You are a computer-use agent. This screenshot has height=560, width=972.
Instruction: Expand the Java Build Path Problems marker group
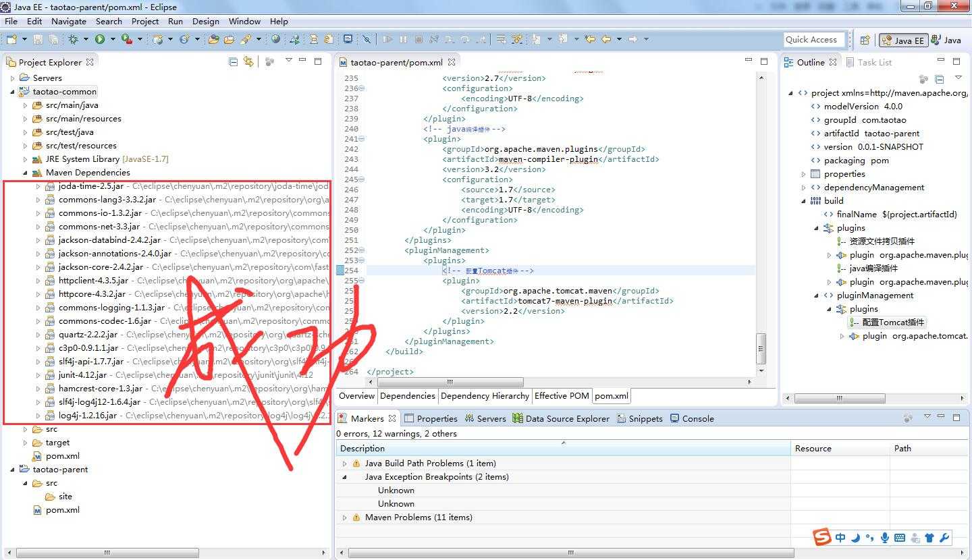(344, 464)
